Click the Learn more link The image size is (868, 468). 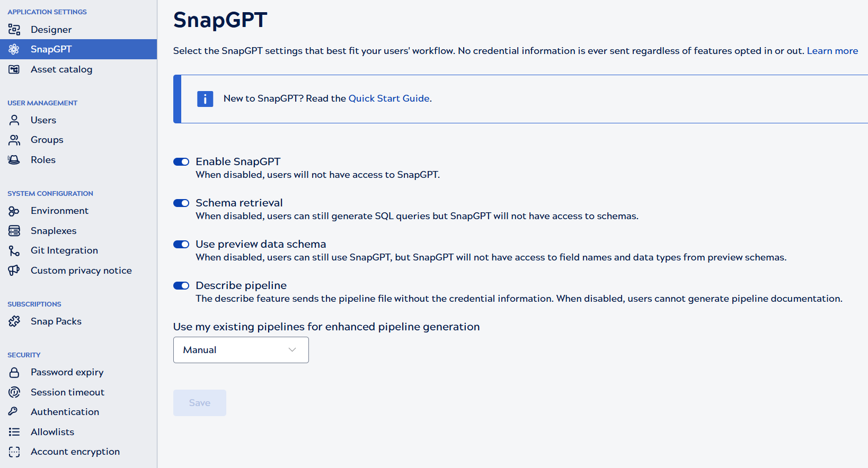832,50
